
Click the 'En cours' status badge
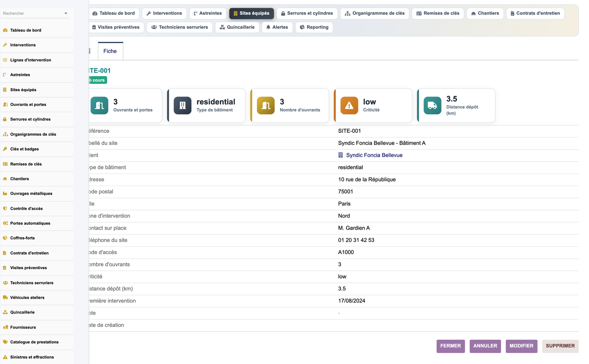[98, 80]
